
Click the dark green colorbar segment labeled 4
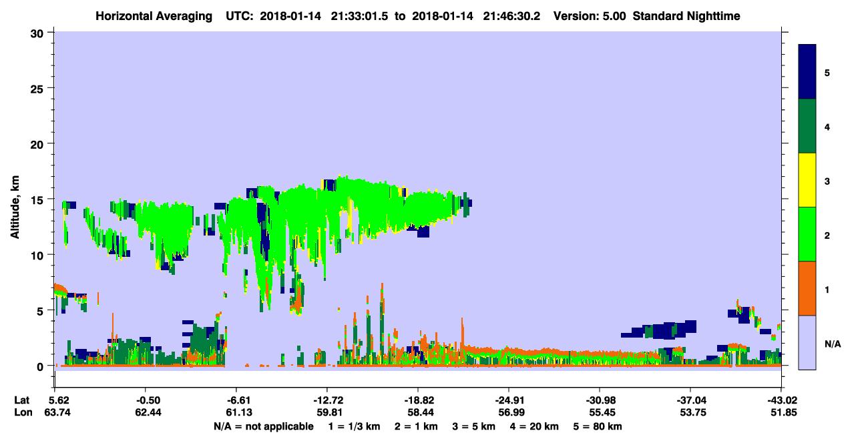pos(807,126)
